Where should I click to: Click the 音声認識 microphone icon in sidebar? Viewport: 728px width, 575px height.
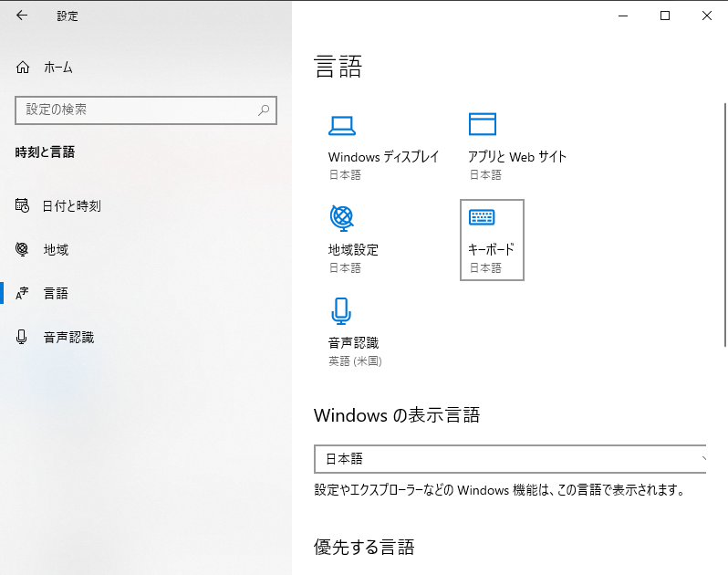click(21, 337)
